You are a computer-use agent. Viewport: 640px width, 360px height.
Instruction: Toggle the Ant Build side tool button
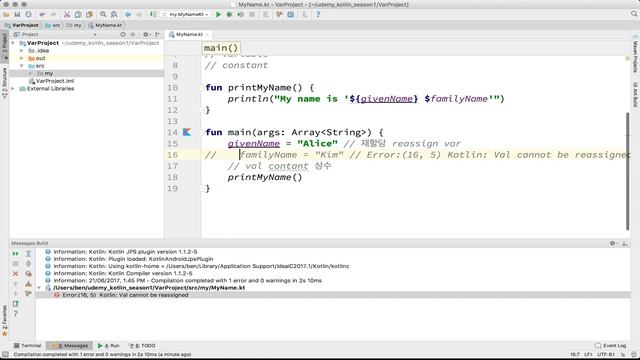(635, 94)
